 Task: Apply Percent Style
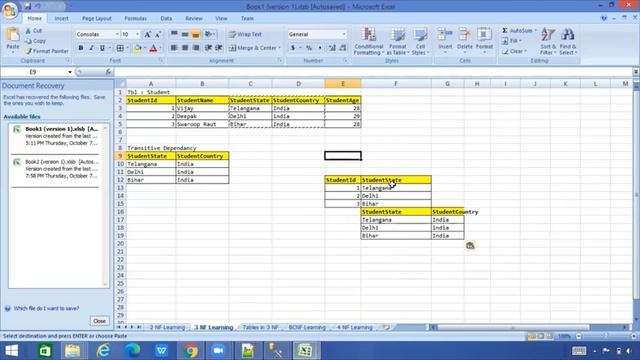(x=309, y=48)
